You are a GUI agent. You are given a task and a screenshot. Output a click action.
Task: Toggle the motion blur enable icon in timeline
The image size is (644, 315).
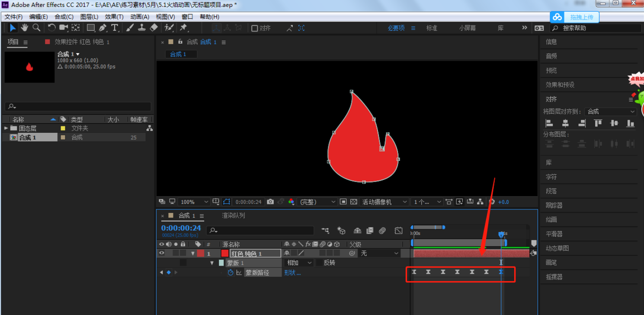point(382,231)
